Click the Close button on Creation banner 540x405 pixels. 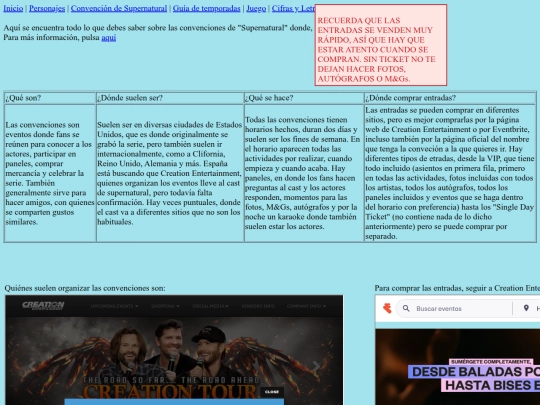click(x=272, y=392)
